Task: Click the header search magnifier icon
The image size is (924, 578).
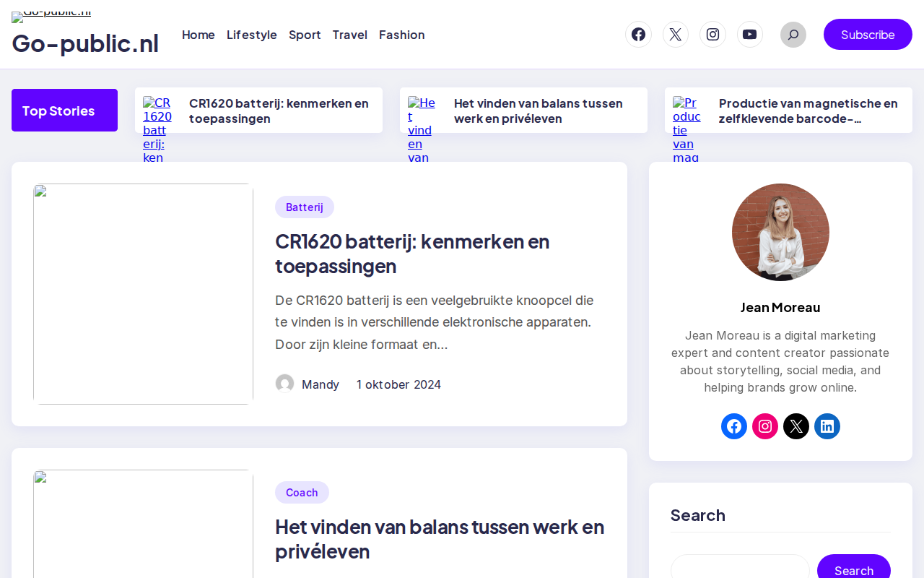Action: pos(793,35)
